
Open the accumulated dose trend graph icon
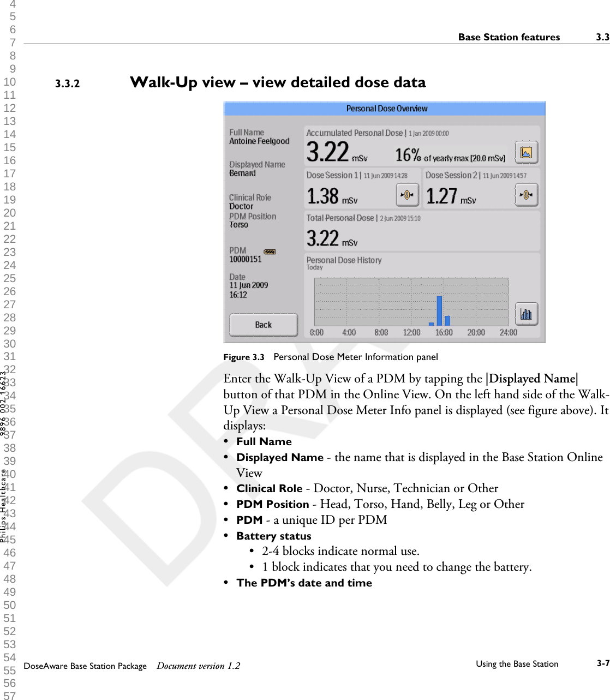[525, 152]
